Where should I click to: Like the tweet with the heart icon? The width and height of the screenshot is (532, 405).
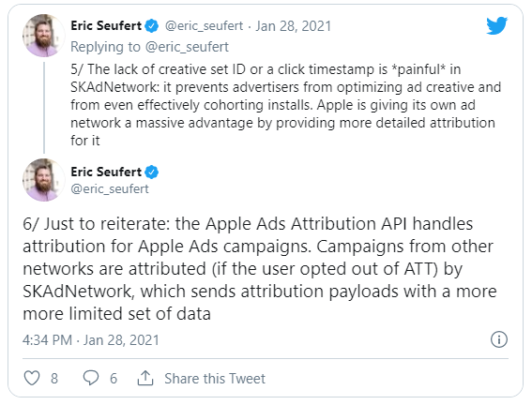coord(32,378)
